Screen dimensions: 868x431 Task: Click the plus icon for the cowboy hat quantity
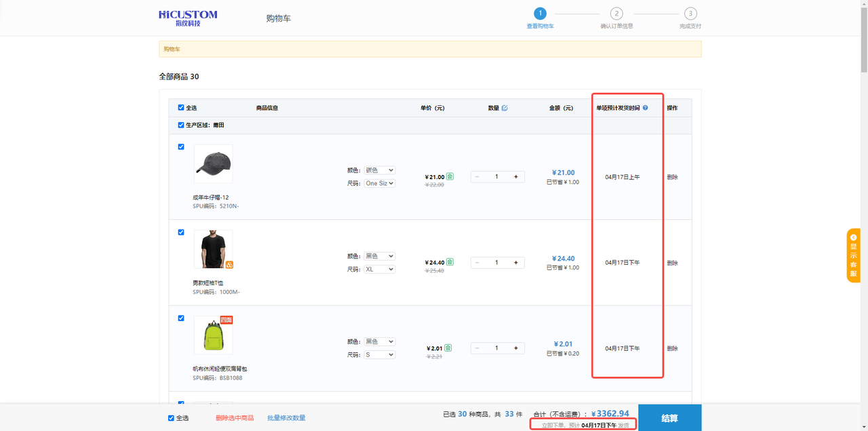pos(515,177)
